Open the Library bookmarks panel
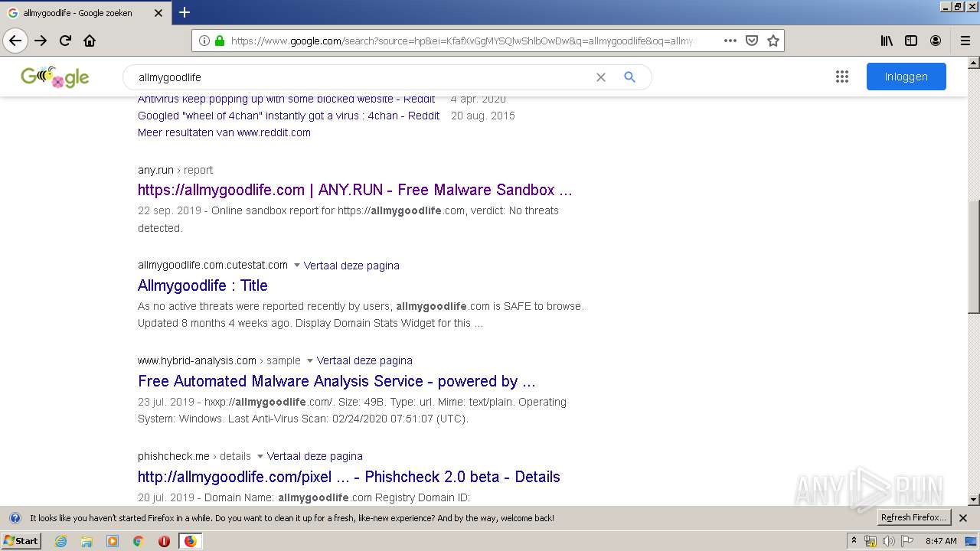Screen dimensions: 980x551 tap(887, 41)
